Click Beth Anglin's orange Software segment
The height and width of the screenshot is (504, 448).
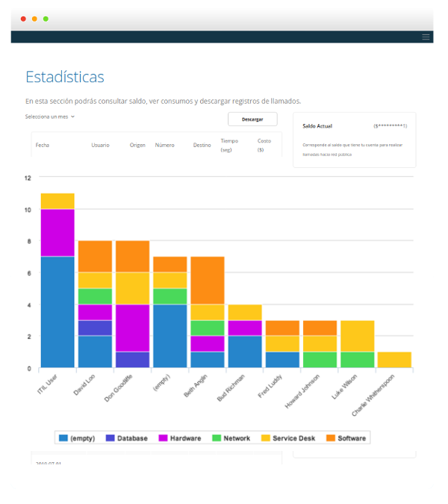tap(208, 280)
